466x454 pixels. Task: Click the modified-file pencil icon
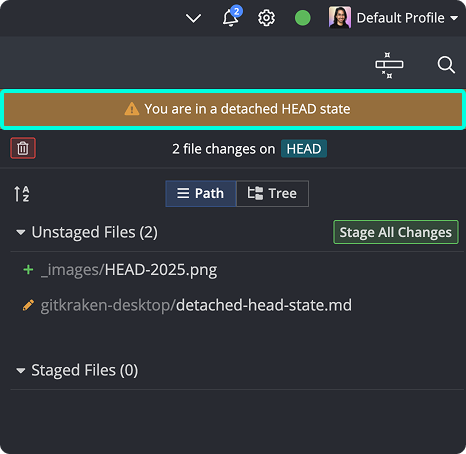click(28, 305)
